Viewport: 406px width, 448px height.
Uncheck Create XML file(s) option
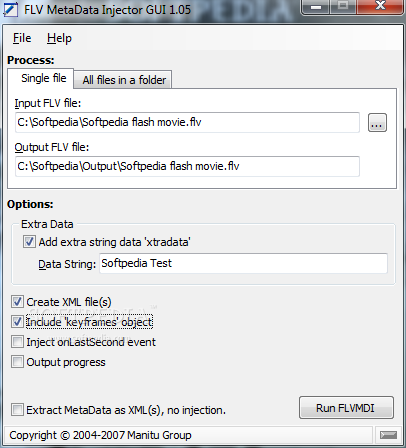(17, 302)
